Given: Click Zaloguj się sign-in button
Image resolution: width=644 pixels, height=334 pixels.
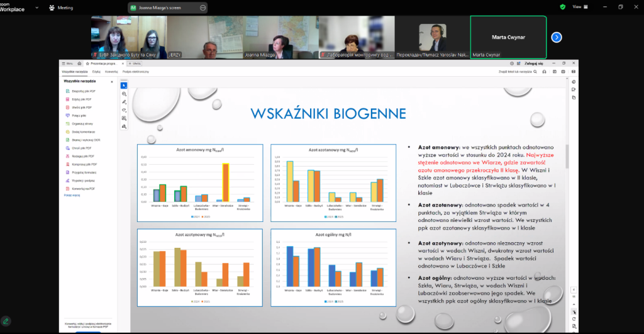Looking at the screenshot, I should [533, 64].
